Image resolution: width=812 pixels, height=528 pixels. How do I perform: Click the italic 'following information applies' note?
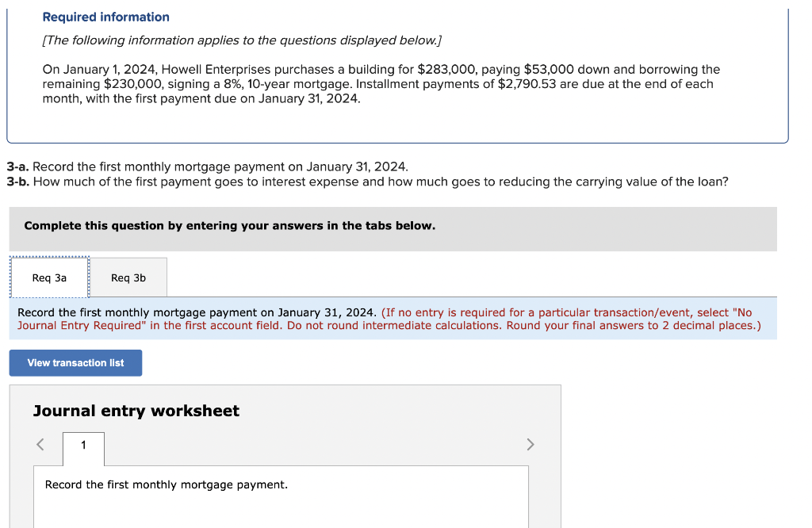tap(242, 40)
